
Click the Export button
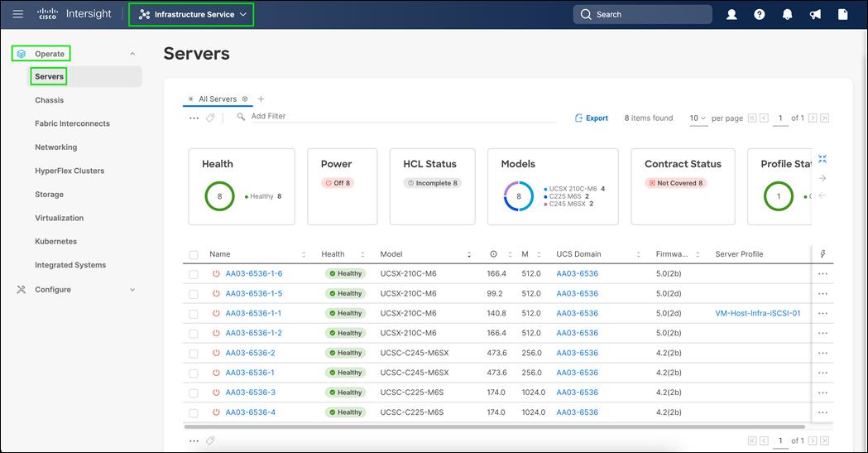tap(592, 118)
